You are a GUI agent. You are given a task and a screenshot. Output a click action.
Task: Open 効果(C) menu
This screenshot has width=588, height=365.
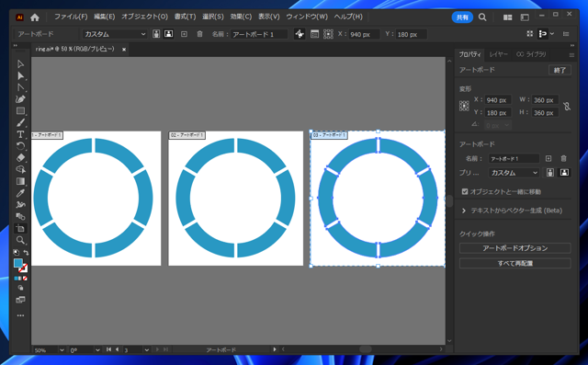pos(241,17)
